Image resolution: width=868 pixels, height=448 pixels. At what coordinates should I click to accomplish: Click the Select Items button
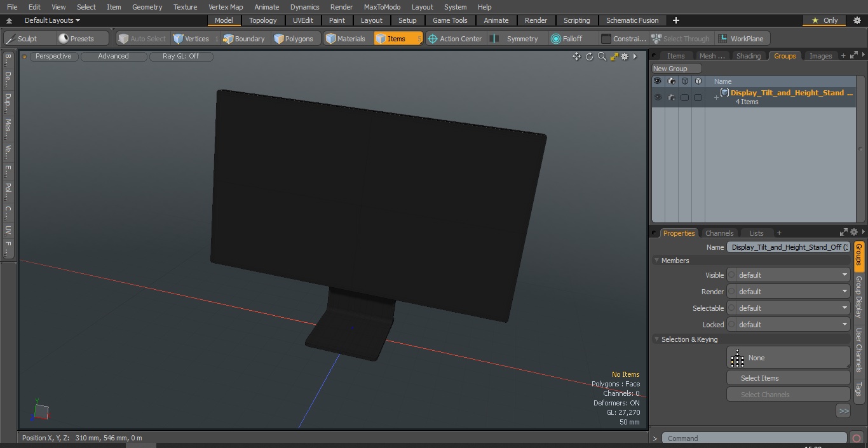789,378
